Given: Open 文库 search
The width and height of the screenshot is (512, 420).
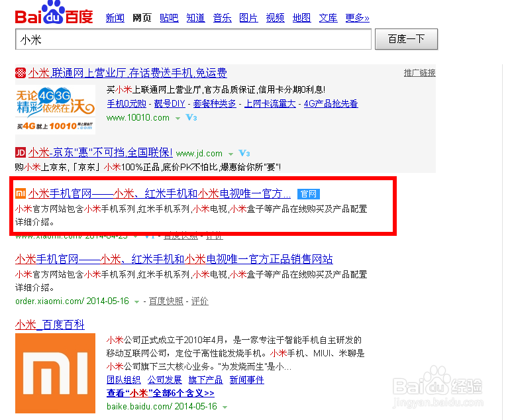Looking at the screenshot, I should [328, 18].
